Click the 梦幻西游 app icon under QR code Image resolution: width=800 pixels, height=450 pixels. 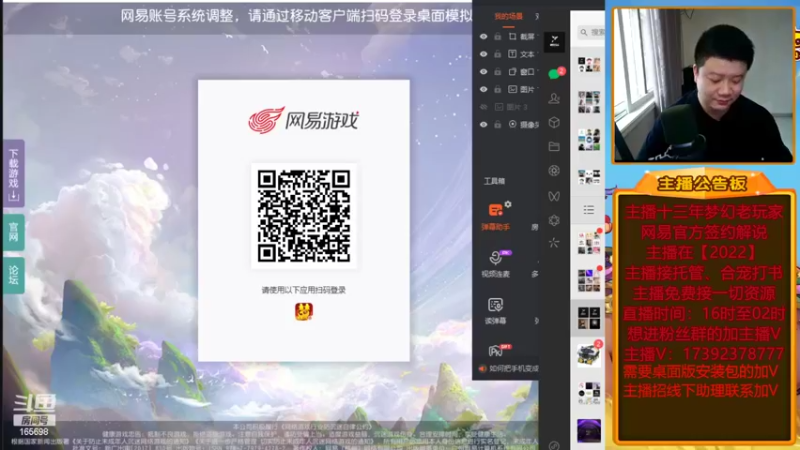[304, 311]
